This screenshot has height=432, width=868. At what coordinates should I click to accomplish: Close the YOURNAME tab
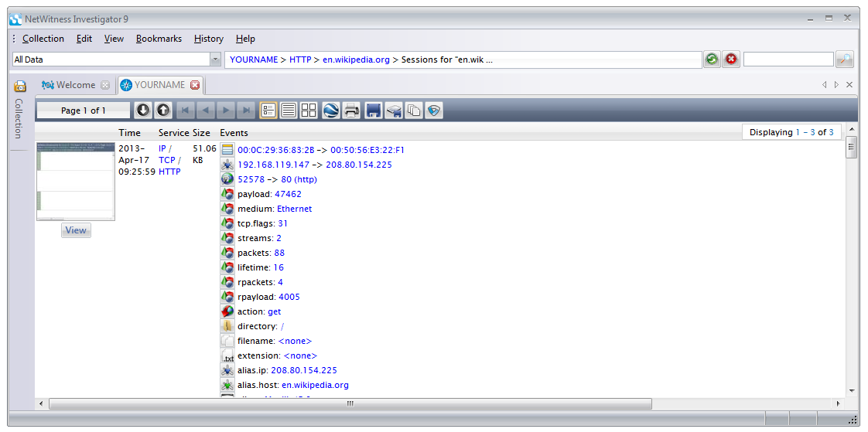point(195,85)
